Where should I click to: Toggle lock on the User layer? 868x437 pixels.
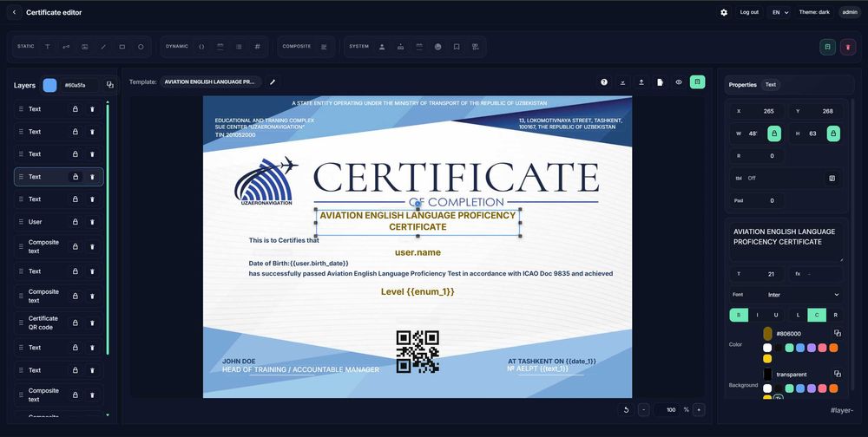coord(75,222)
